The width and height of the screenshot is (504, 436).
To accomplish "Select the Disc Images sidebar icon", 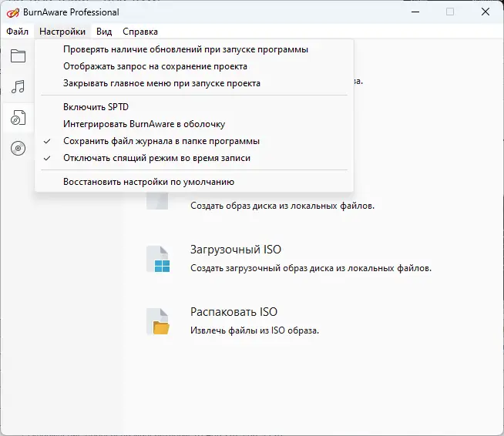I will point(18,118).
